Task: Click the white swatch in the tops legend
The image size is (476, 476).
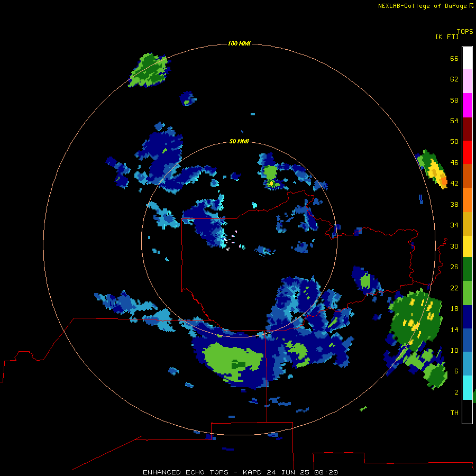Action: pos(467,58)
